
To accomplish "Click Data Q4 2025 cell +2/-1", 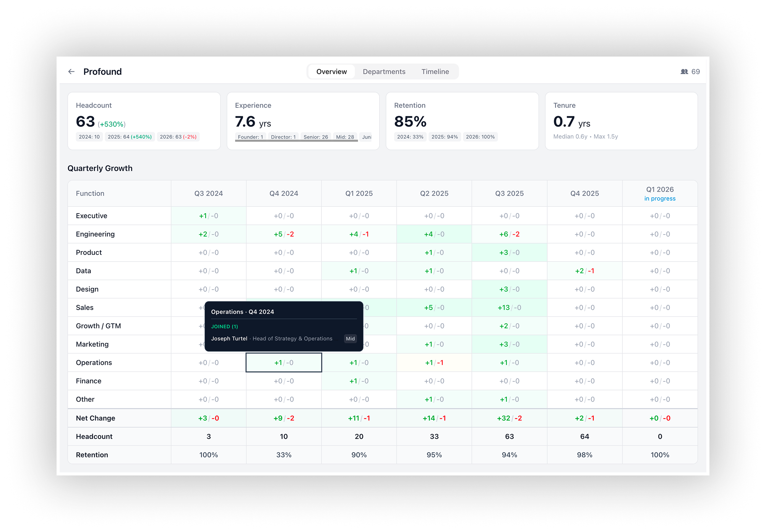I will tap(584, 271).
